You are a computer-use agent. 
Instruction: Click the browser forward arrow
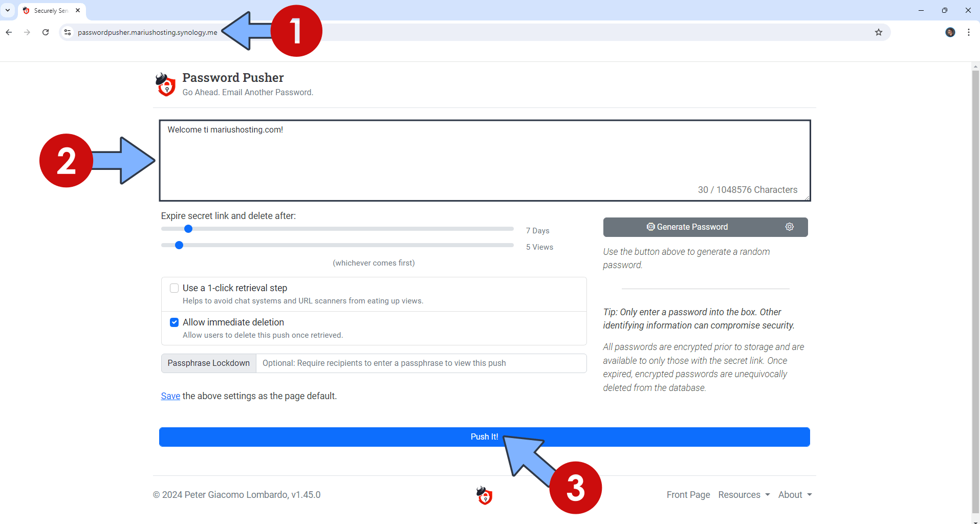[27, 32]
